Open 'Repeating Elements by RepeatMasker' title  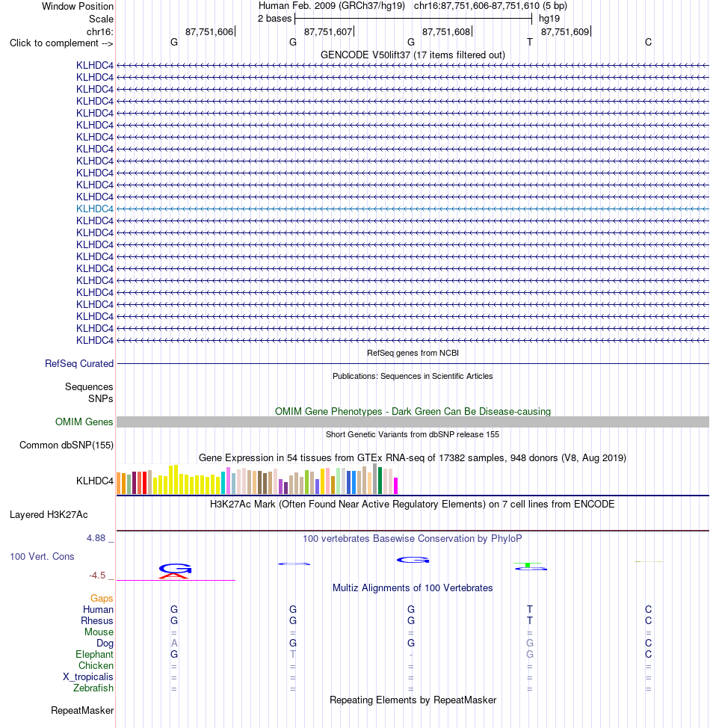(x=413, y=700)
